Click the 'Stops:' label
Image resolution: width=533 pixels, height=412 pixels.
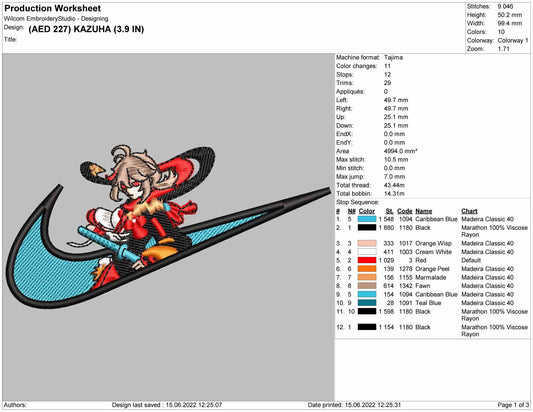coord(345,74)
